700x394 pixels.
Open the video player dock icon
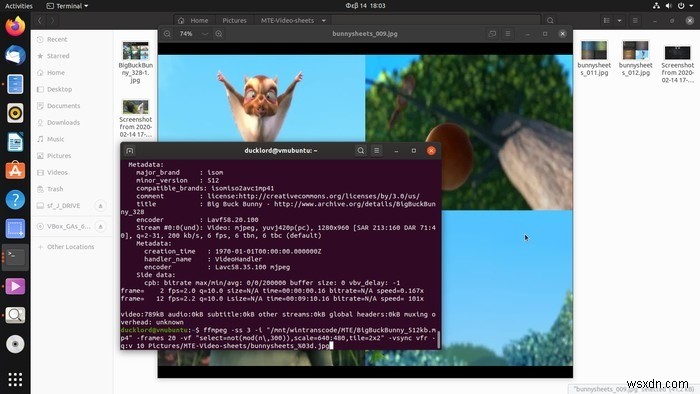pyautogui.click(x=15, y=286)
